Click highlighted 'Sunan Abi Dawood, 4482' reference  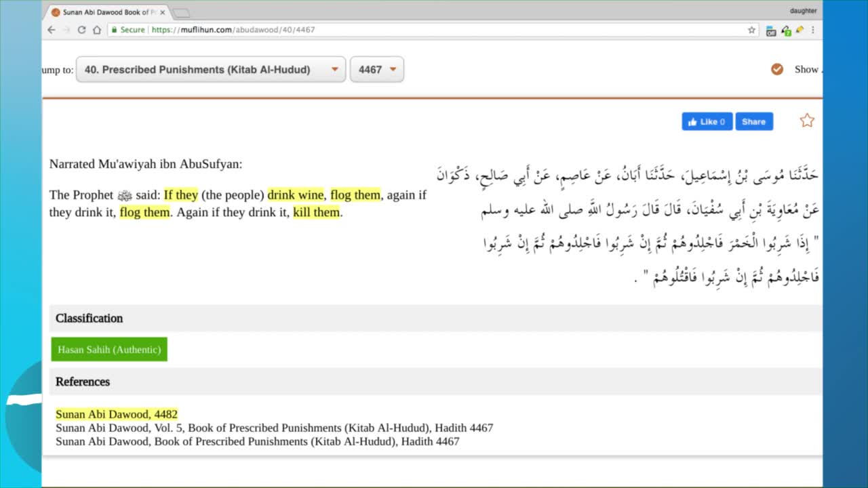tap(117, 414)
